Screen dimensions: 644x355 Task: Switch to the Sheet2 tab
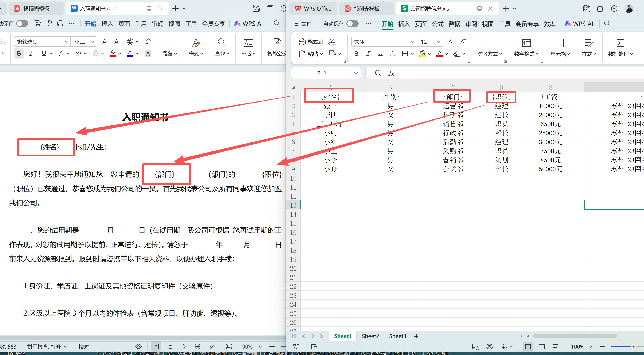click(370, 336)
